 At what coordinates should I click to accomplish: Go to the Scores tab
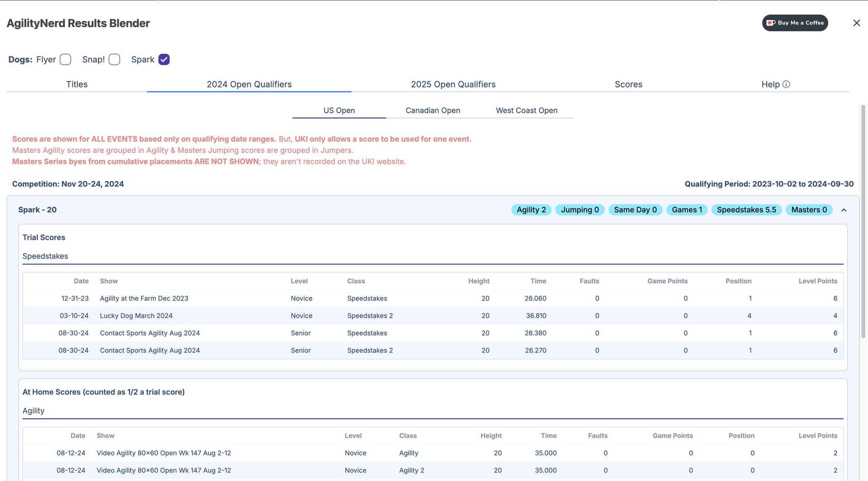[x=628, y=85]
